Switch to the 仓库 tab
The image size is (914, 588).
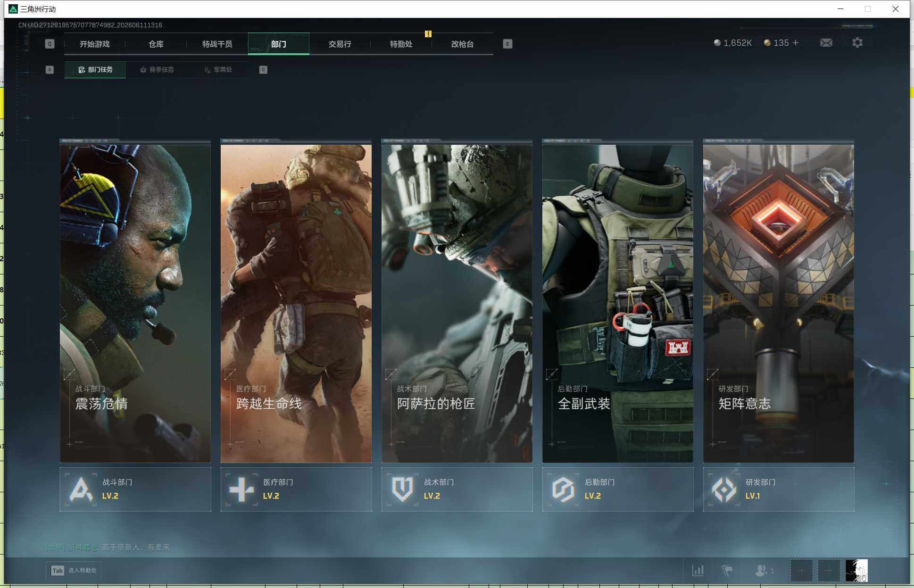[x=156, y=44]
